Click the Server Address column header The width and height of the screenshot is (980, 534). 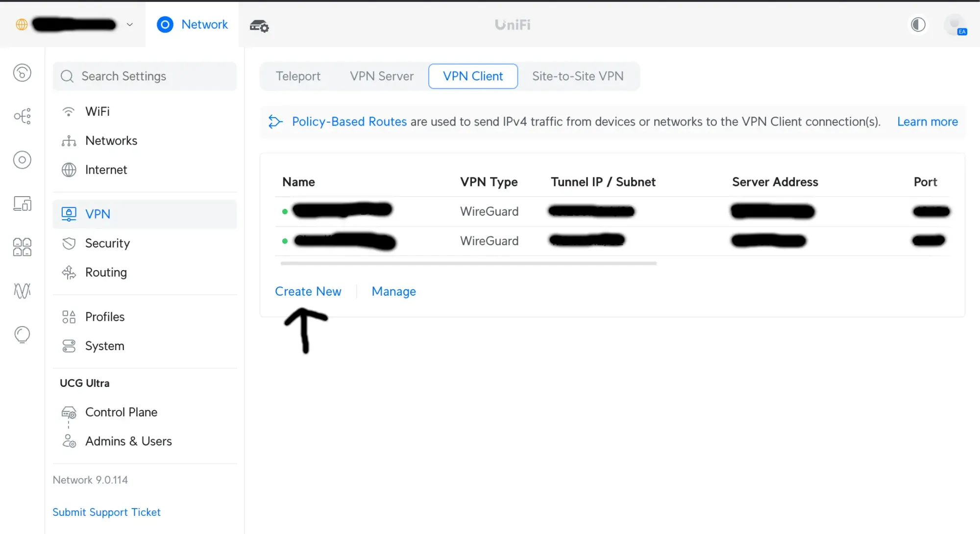coord(775,182)
